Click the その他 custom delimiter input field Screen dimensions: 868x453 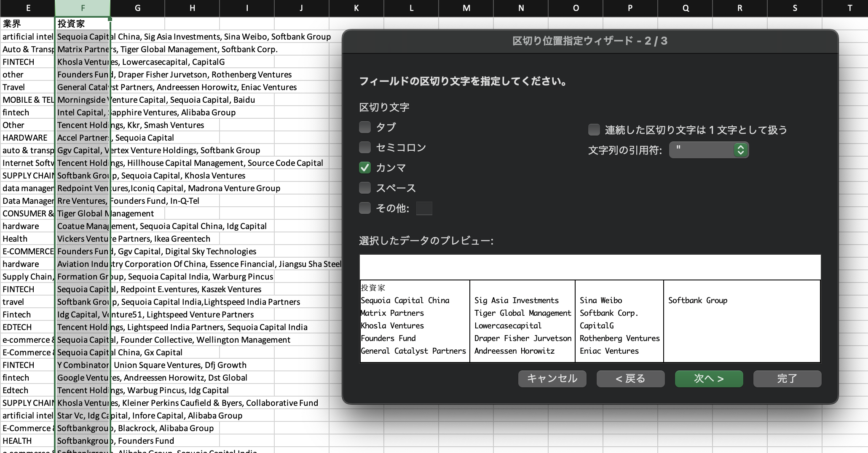(424, 208)
